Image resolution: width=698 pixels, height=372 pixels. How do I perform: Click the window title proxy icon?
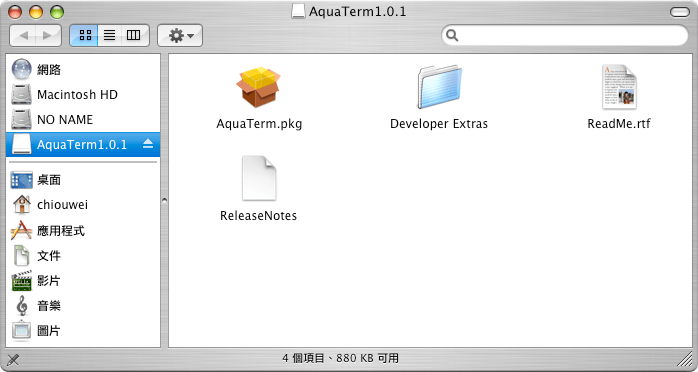pyautogui.click(x=298, y=12)
